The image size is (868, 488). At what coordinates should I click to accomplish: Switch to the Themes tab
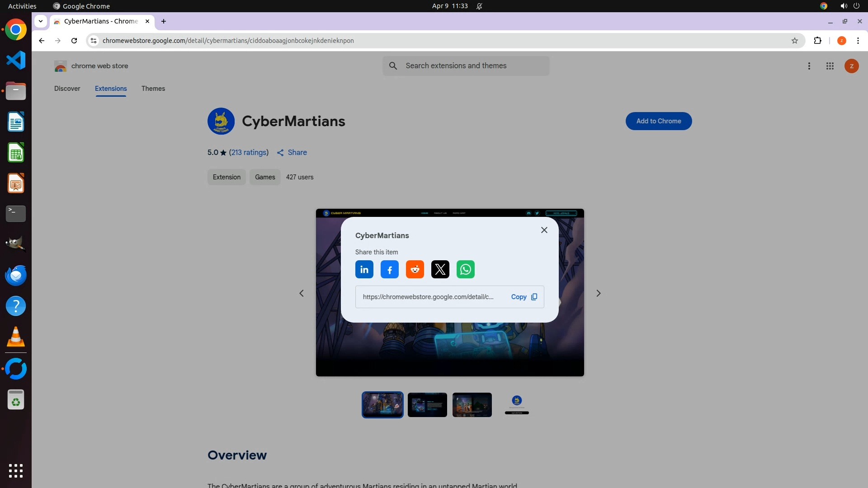[153, 89]
